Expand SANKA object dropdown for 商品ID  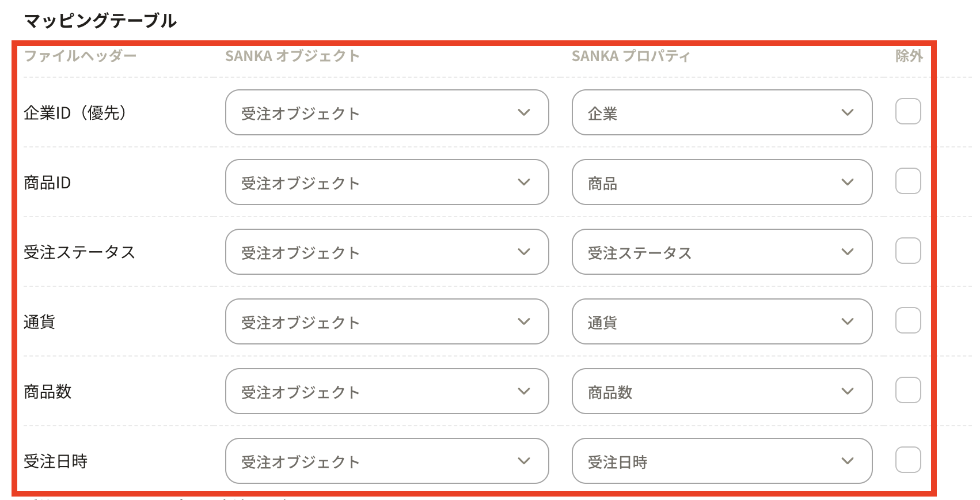click(386, 183)
